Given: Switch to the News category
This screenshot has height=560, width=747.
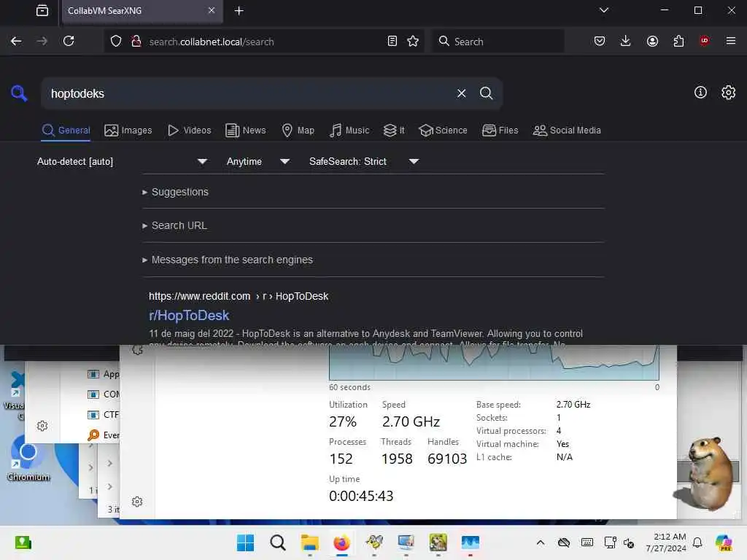Looking at the screenshot, I should (x=246, y=131).
